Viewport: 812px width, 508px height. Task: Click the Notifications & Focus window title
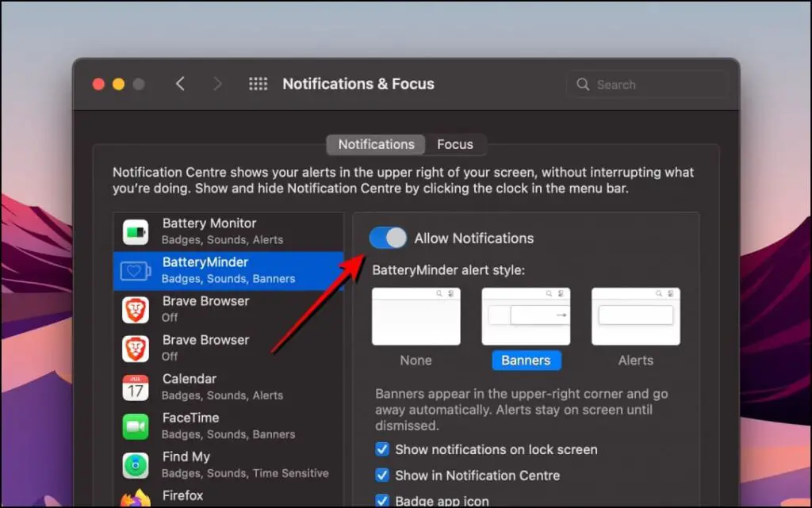tap(358, 84)
